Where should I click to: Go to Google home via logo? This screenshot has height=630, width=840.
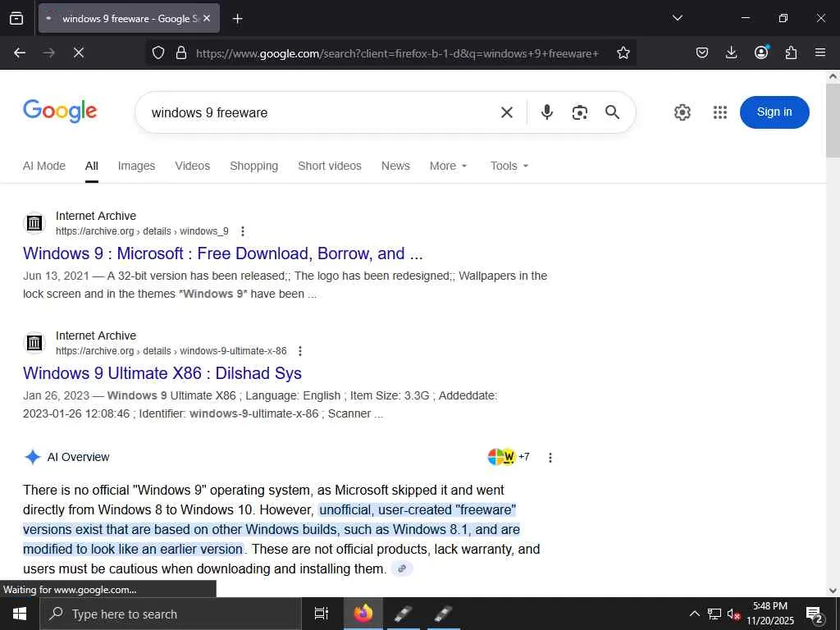(60, 111)
